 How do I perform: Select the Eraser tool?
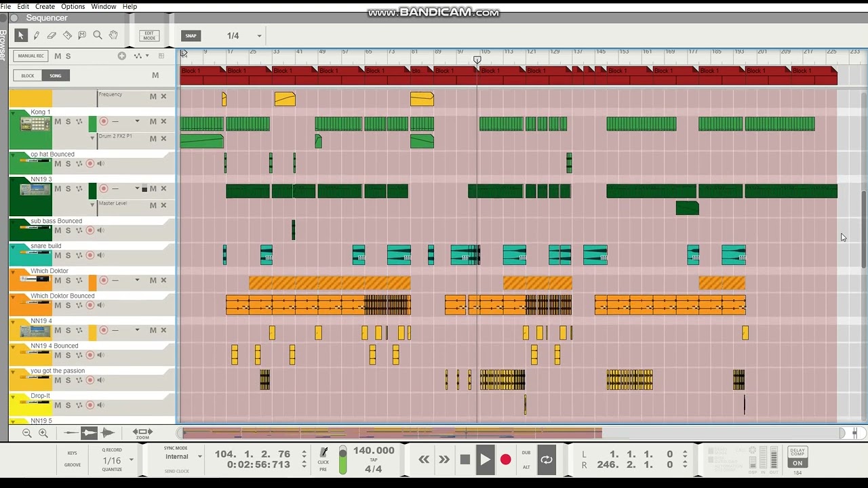click(52, 35)
